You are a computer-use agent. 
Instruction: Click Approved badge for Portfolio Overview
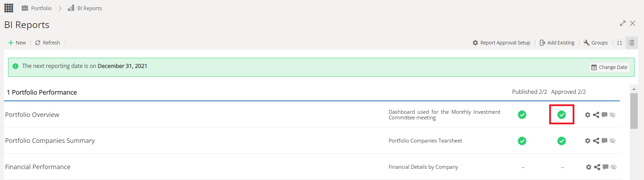point(561,115)
